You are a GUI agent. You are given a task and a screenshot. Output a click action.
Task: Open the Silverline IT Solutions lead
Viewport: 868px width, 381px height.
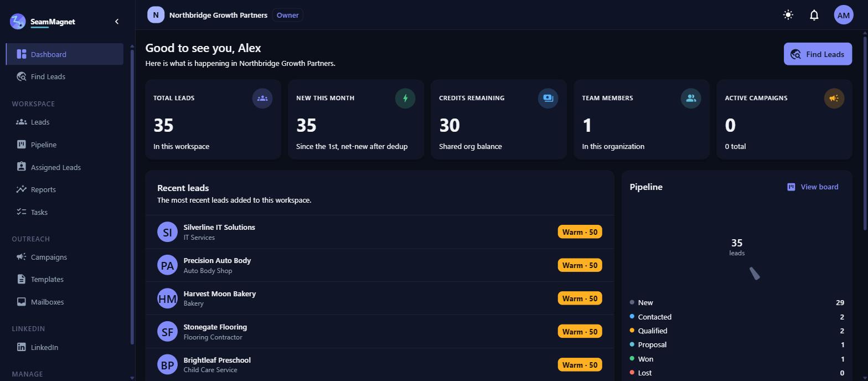coord(380,232)
